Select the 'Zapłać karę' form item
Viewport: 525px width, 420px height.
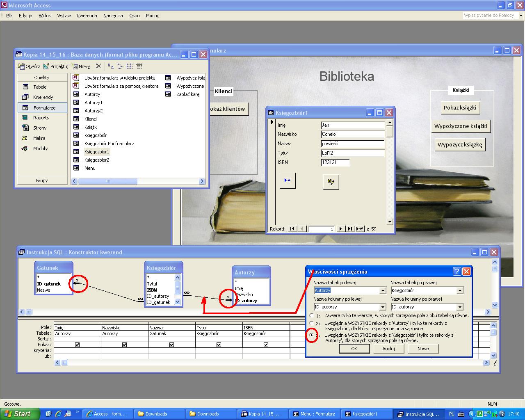click(x=188, y=94)
